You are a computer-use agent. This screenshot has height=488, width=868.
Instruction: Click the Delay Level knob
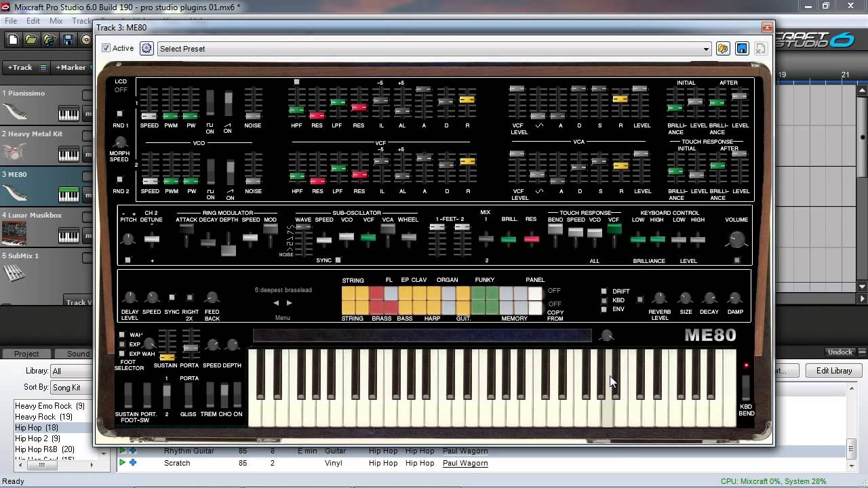click(x=130, y=298)
